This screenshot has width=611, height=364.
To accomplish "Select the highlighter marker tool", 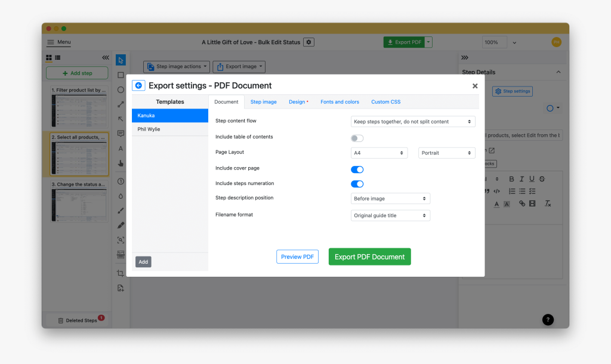I will click(121, 225).
